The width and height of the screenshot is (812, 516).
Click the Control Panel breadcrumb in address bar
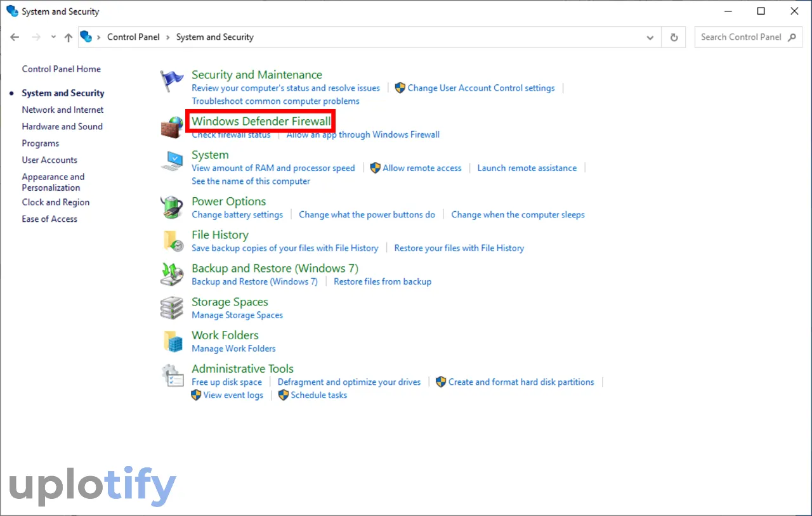point(133,37)
